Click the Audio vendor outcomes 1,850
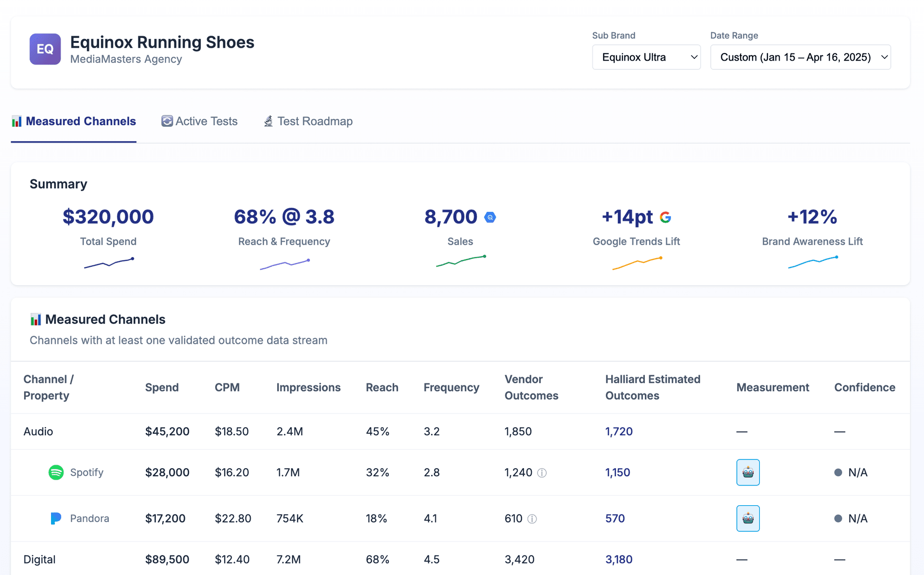This screenshot has height=575, width=924. pyautogui.click(x=518, y=431)
